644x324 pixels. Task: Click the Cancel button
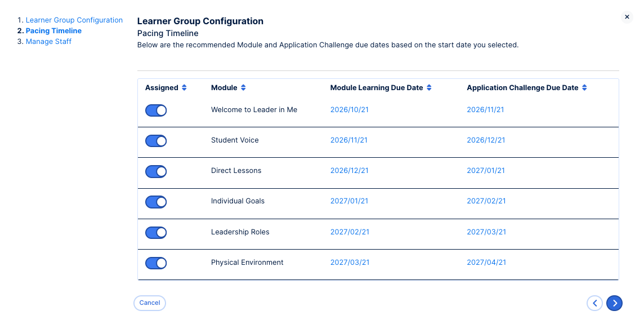point(150,303)
